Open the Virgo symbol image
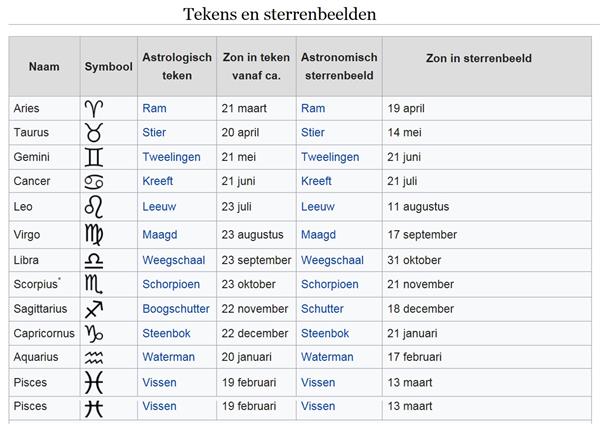 tap(93, 235)
